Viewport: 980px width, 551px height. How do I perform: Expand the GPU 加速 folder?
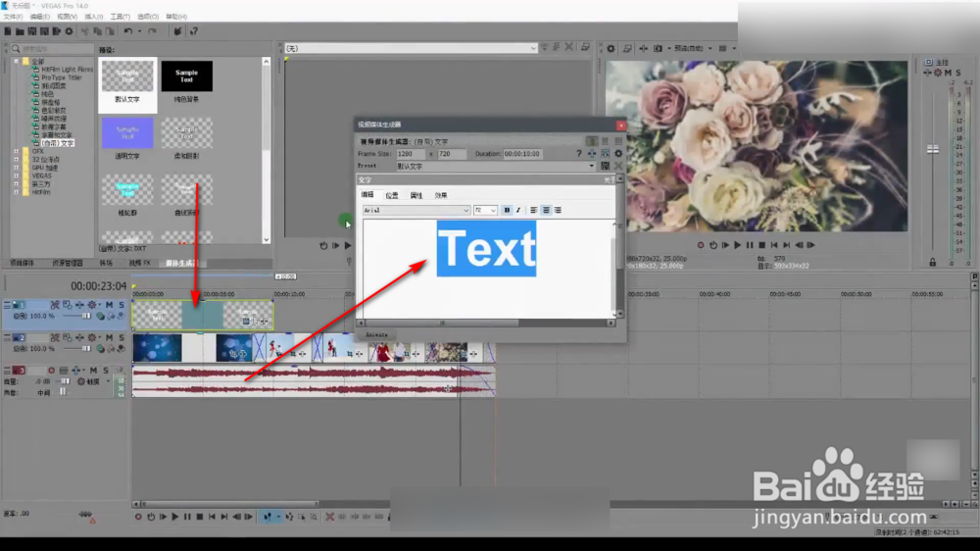17,168
